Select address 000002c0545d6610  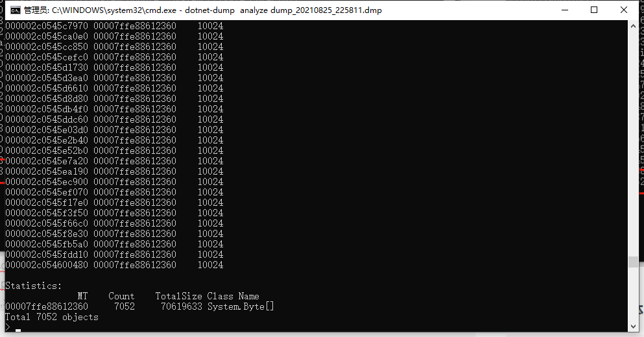pos(47,88)
